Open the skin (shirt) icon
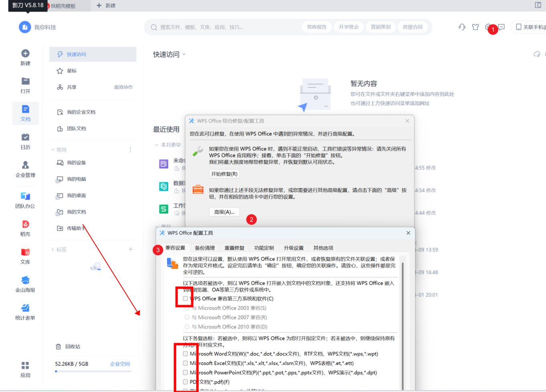The width and height of the screenshot is (546, 392). 475,27
